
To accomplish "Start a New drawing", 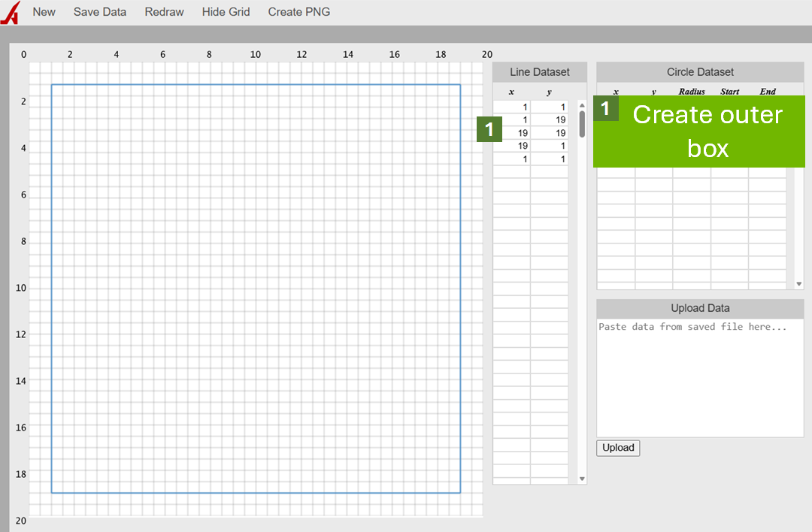I will (x=44, y=11).
